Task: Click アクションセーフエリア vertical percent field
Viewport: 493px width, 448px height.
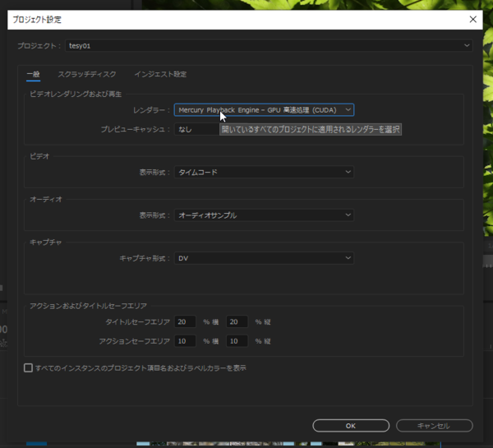Action: tap(237, 341)
